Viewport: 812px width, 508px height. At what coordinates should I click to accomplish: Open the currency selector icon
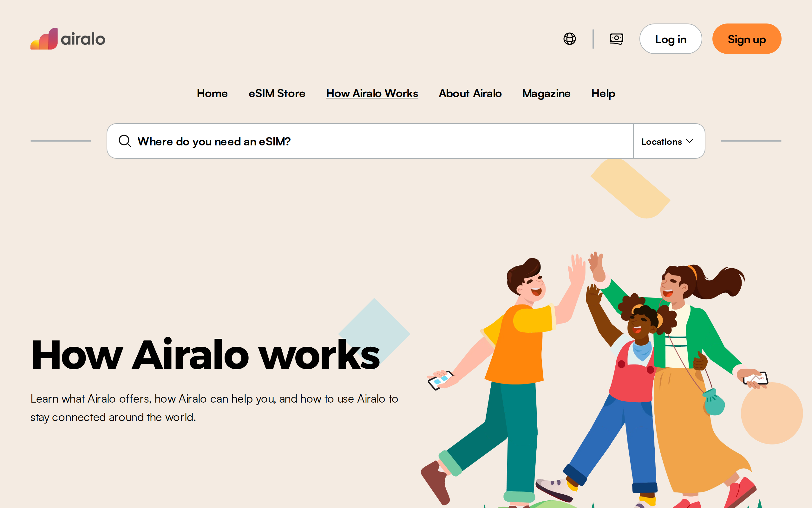click(x=616, y=39)
